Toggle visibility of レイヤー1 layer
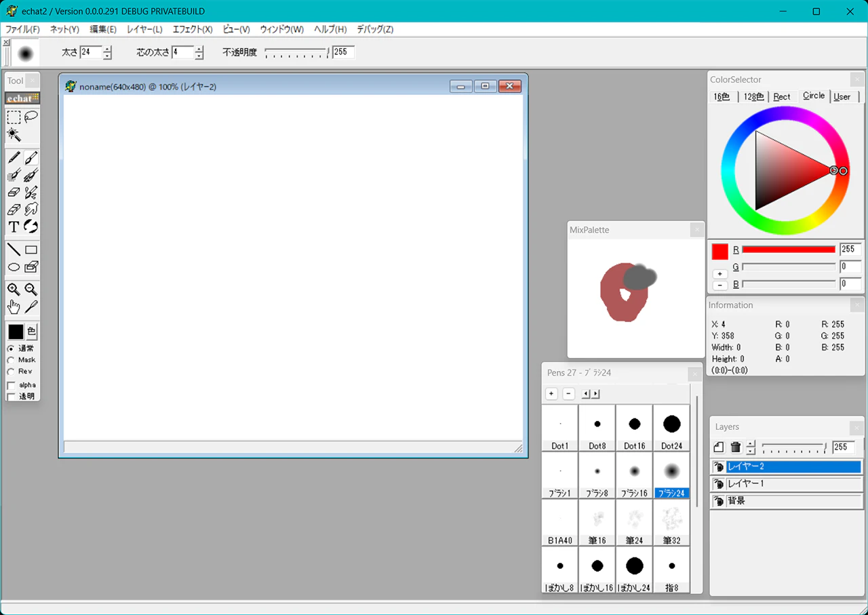The image size is (868, 615). (719, 484)
